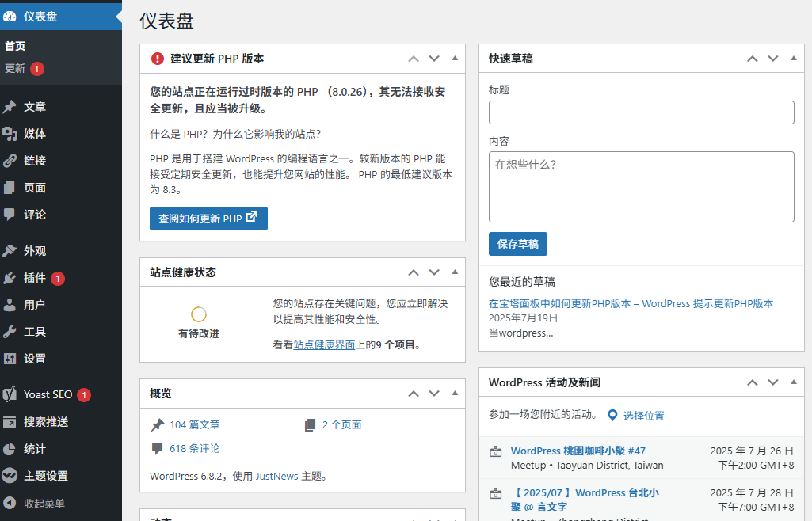Image resolution: width=812 pixels, height=521 pixels.
Task: Click the 104 篇文章 link
Action: click(195, 424)
